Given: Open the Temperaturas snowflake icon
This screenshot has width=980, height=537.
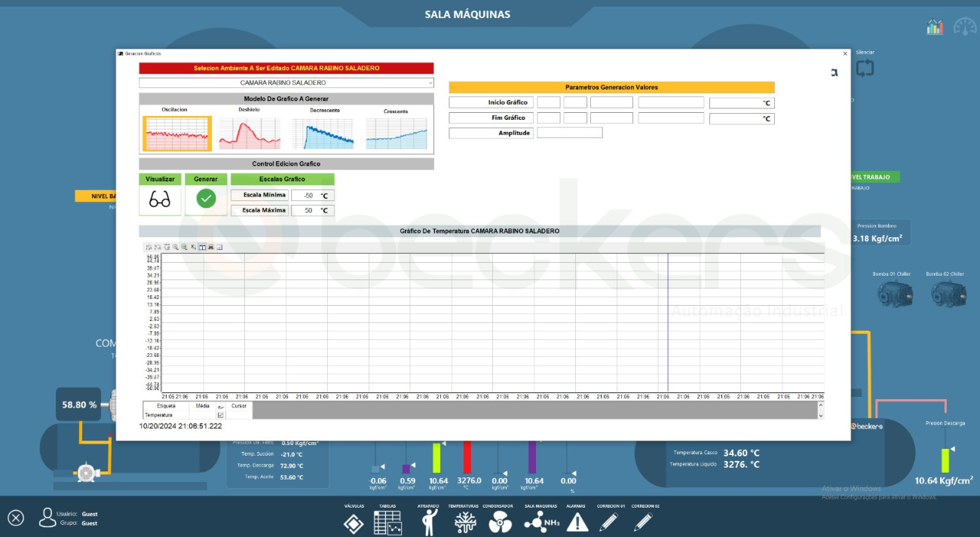Looking at the screenshot, I should click(x=465, y=522).
